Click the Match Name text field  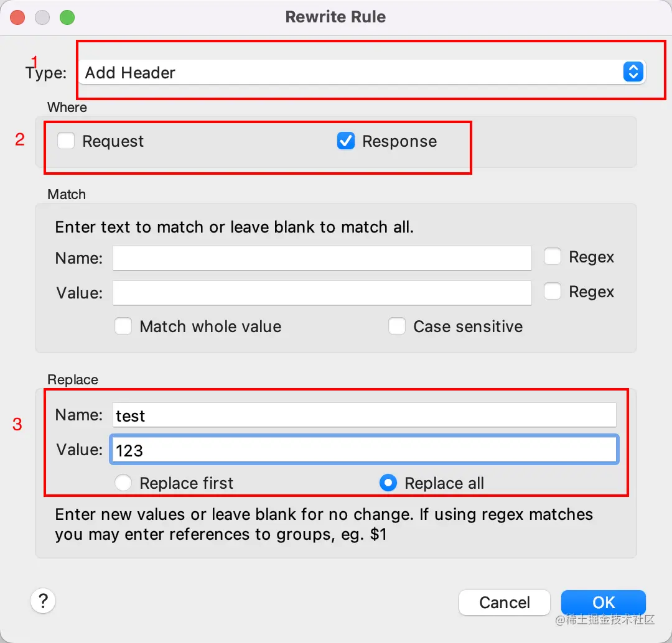click(x=322, y=257)
